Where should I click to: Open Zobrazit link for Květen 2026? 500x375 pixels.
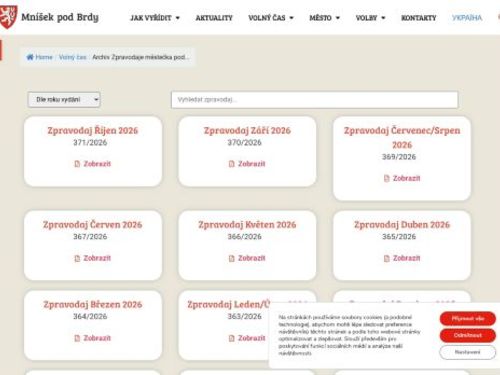tap(252, 258)
